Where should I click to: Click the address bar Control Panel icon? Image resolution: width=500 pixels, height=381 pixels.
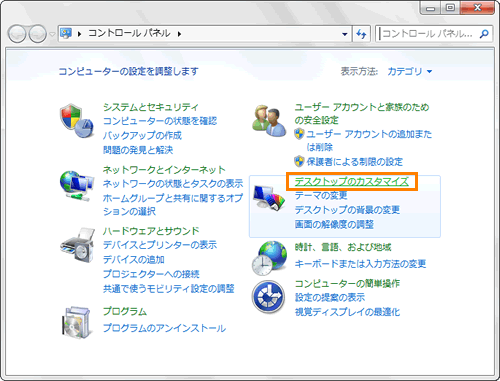[x=66, y=33]
